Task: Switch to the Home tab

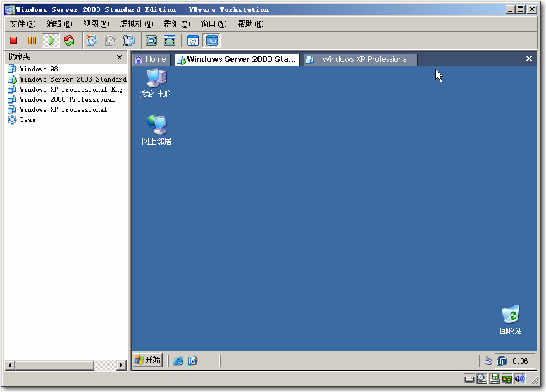Action: coord(151,59)
